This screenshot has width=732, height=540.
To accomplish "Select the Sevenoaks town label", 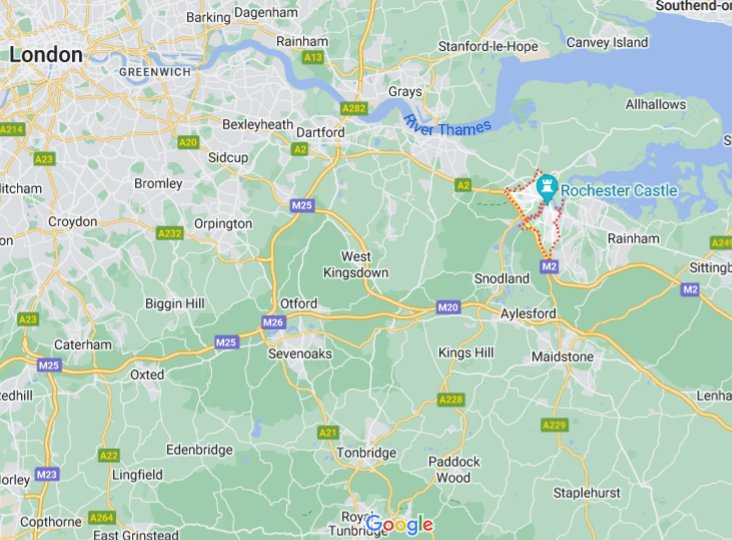I will click(x=300, y=354).
